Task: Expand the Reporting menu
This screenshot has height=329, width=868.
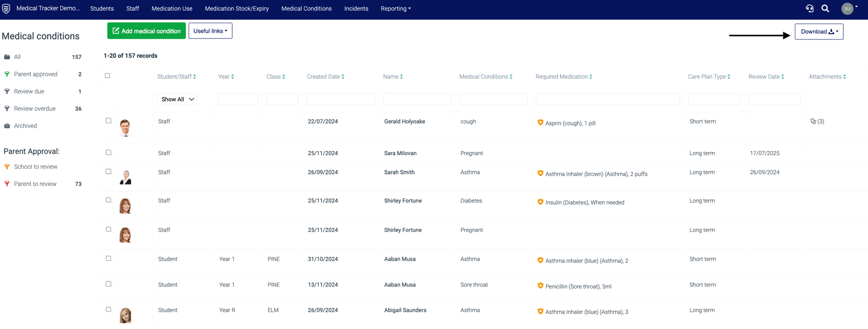Action: tap(396, 9)
